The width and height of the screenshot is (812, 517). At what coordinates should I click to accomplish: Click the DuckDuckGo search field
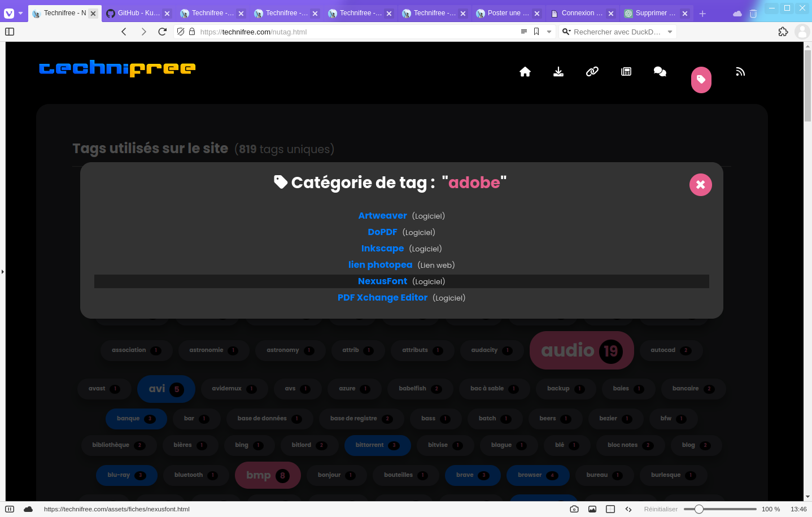coord(617,32)
